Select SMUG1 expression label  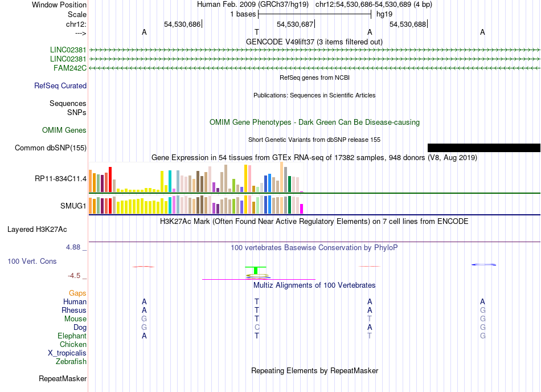click(73, 206)
